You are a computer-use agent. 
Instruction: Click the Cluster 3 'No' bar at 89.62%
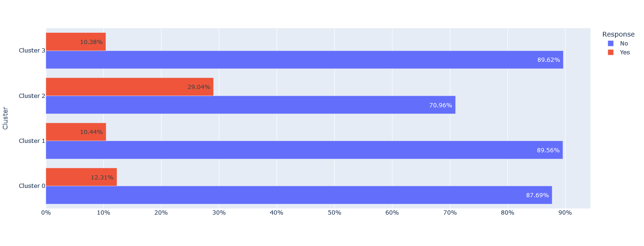tap(304, 60)
